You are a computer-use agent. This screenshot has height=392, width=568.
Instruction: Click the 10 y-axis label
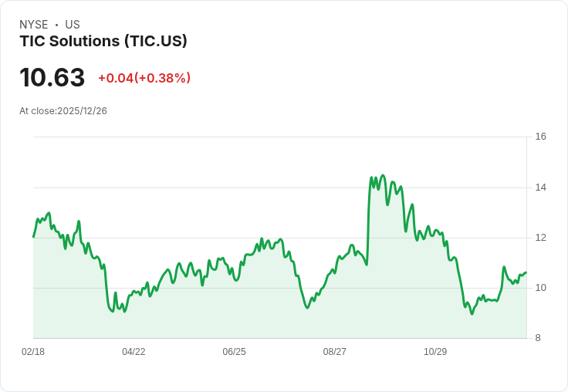pos(541,288)
